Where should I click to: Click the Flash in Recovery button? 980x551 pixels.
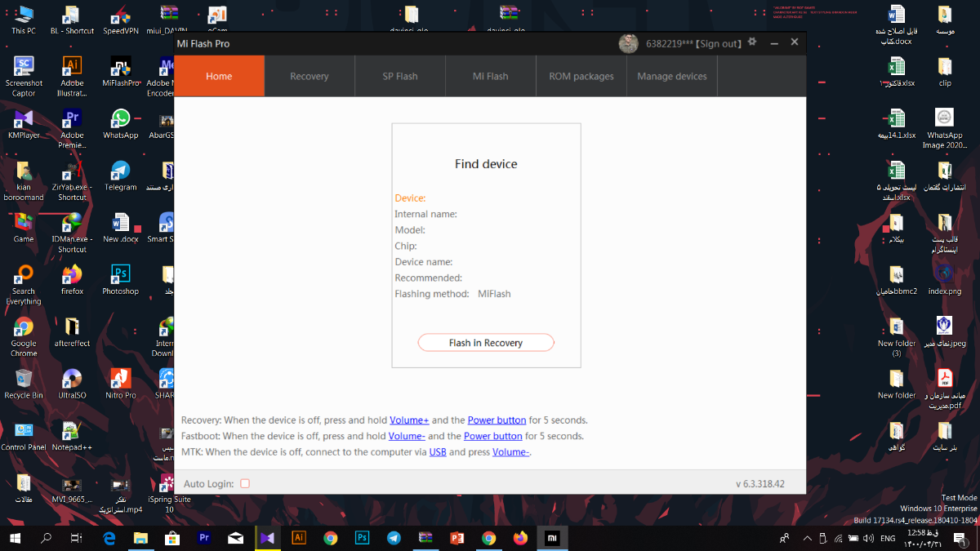click(x=486, y=343)
